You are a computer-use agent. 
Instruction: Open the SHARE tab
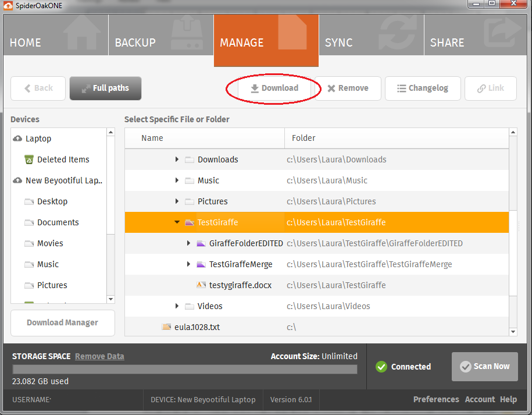476,35
